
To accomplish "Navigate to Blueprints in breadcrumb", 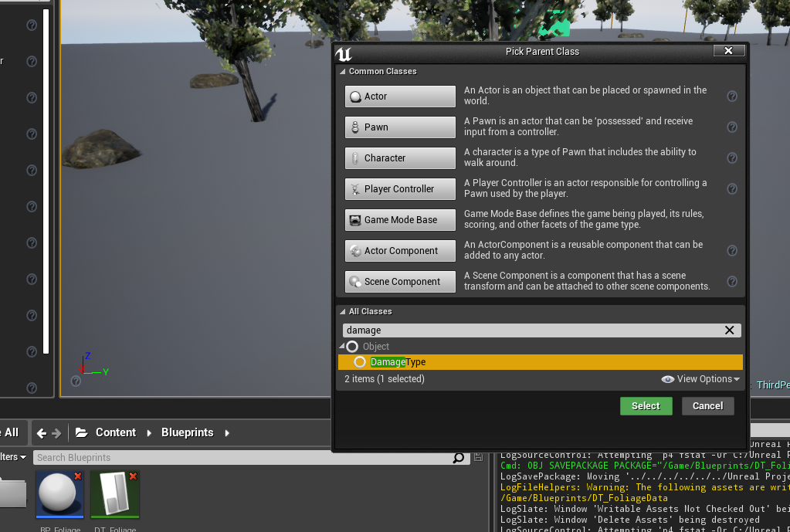I will point(188,432).
